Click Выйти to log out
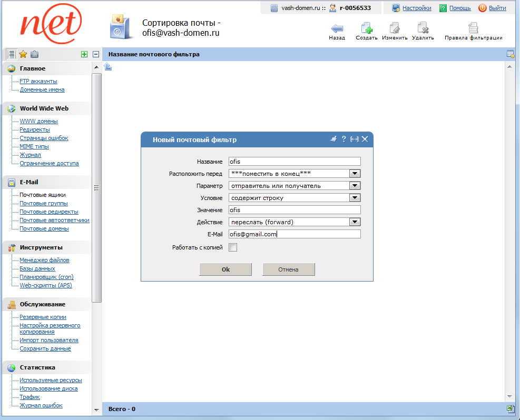This screenshot has height=420, width=520. (x=497, y=8)
